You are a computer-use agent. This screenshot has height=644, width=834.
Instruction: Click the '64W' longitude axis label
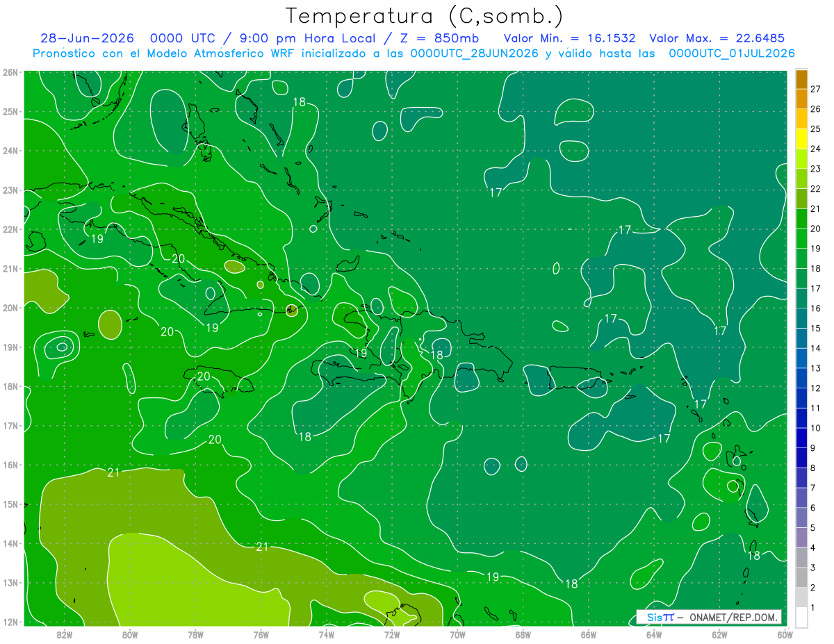(x=654, y=634)
